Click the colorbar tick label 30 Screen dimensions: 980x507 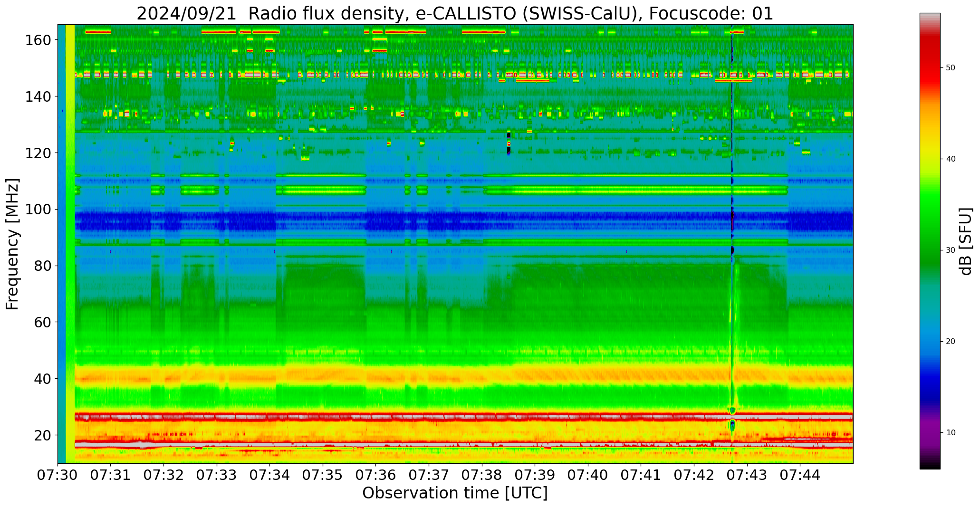(951, 250)
